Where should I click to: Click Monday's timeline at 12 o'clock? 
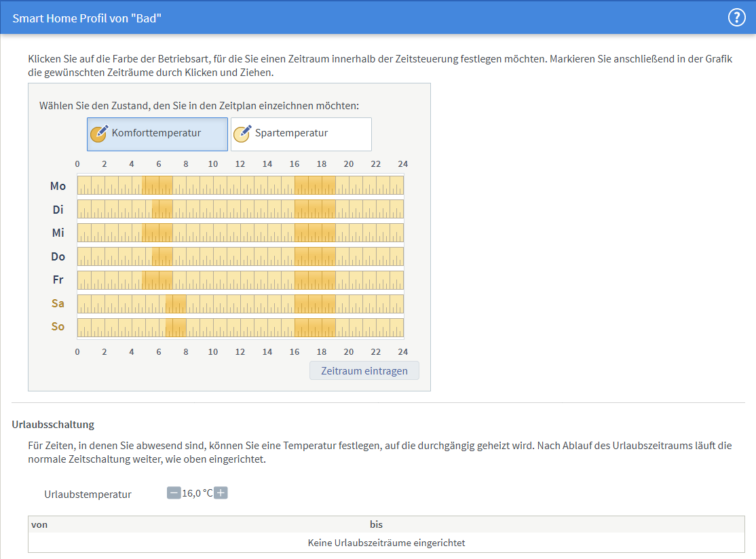coord(240,185)
